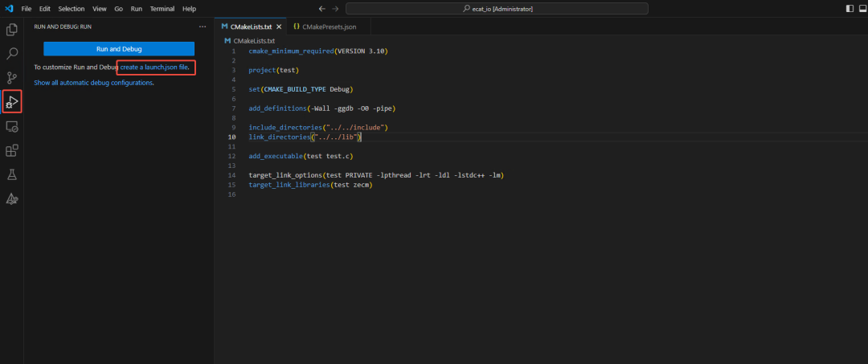Open Run and Debug views and more actions
The height and width of the screenshot is (364, 868).
pyautogui.click(x=202, y=27)
